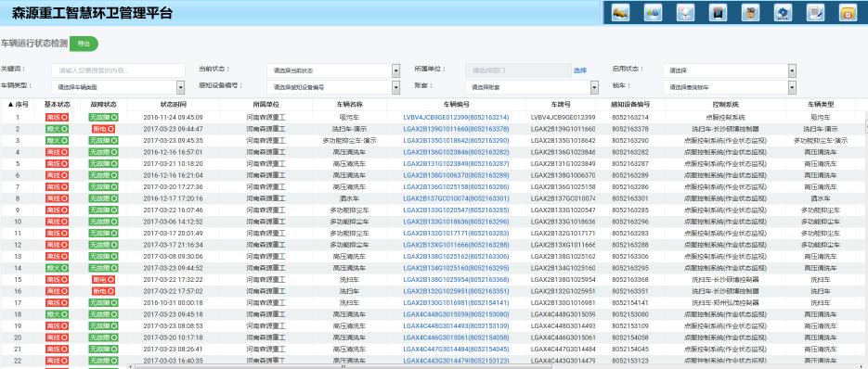Click the 状态时间 column header
The height and width of the screenshot is (369, 868).
174,104
